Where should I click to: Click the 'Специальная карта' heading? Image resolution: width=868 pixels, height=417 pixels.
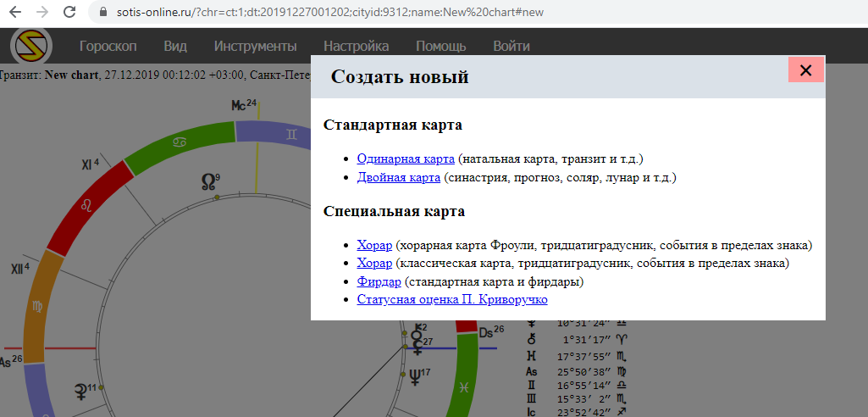[x=394, y=211]
